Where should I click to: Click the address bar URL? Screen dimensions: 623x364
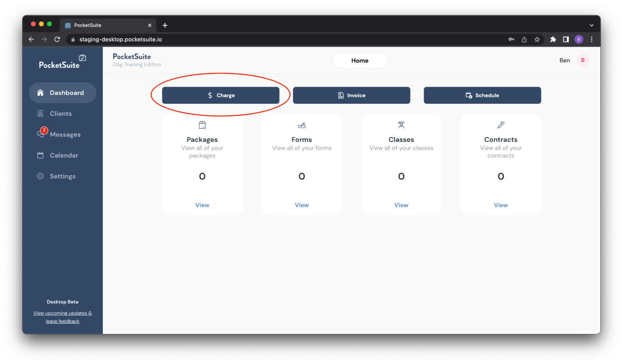[121, 39]
